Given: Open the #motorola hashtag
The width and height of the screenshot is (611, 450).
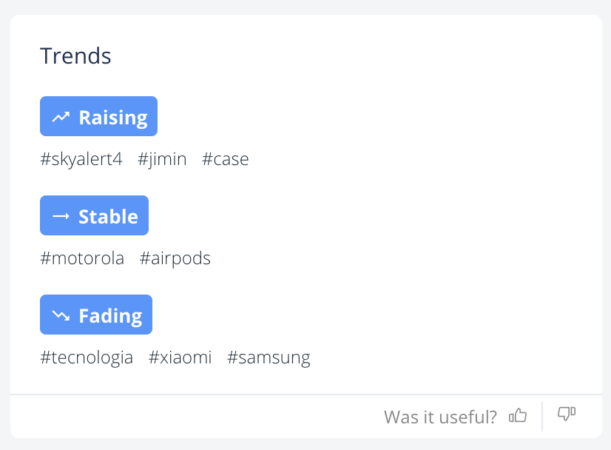Looking at the screenshot, I should click(82, 258).
